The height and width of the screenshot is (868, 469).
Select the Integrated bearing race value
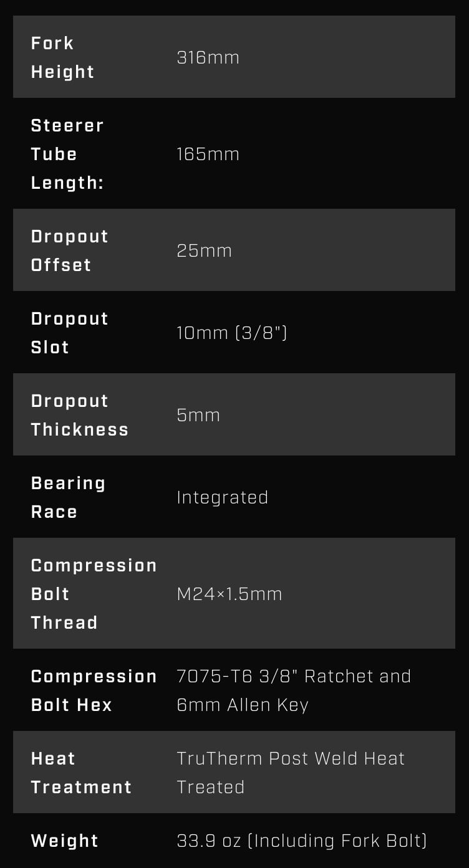[222, 498]
